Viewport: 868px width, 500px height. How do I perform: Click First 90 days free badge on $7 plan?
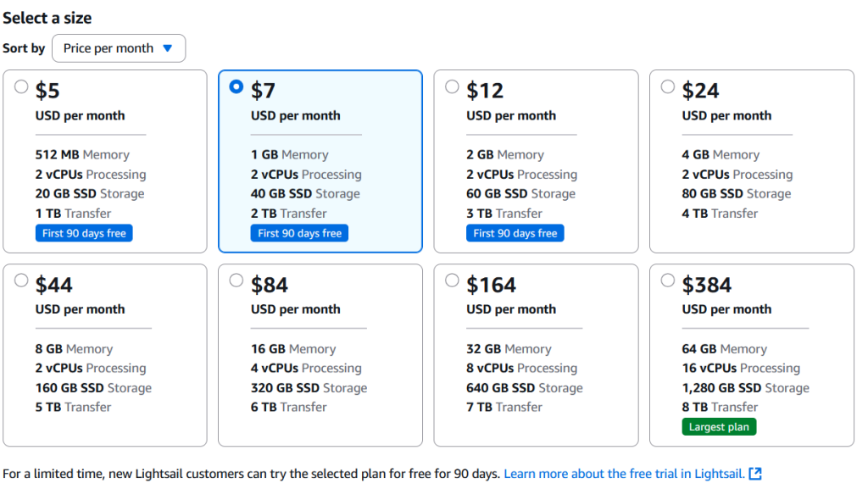(299, 234)
